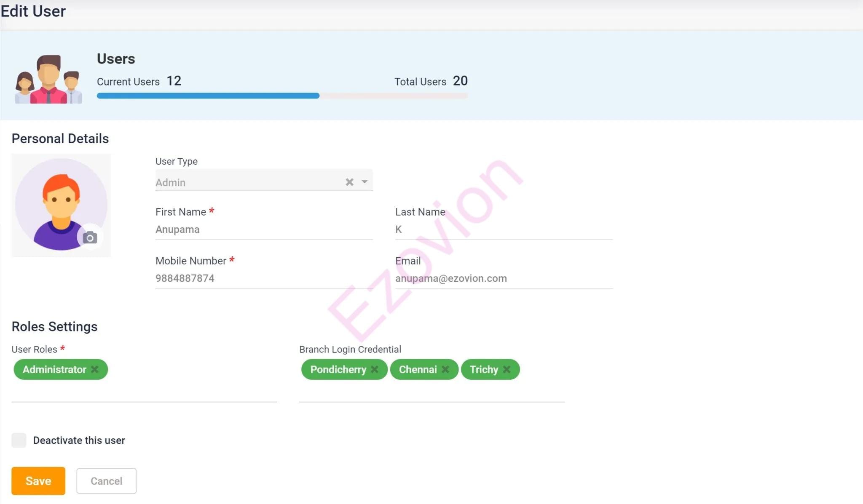
Task: Click into the Mobile Number field
Action: (x=263, y=278)
